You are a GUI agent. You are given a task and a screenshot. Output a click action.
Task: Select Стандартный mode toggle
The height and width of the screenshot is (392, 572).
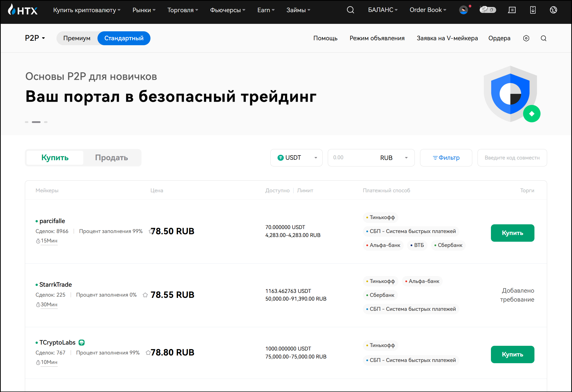tap(124, 38)
